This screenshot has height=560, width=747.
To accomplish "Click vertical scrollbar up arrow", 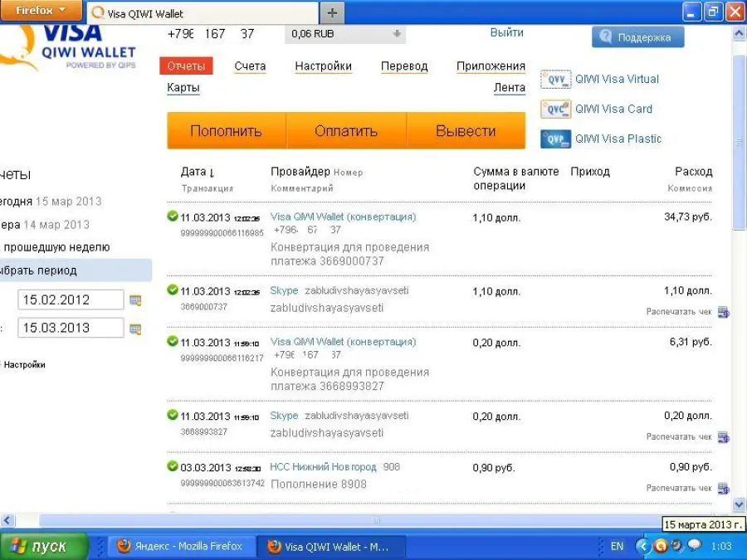I will (740, 33).
